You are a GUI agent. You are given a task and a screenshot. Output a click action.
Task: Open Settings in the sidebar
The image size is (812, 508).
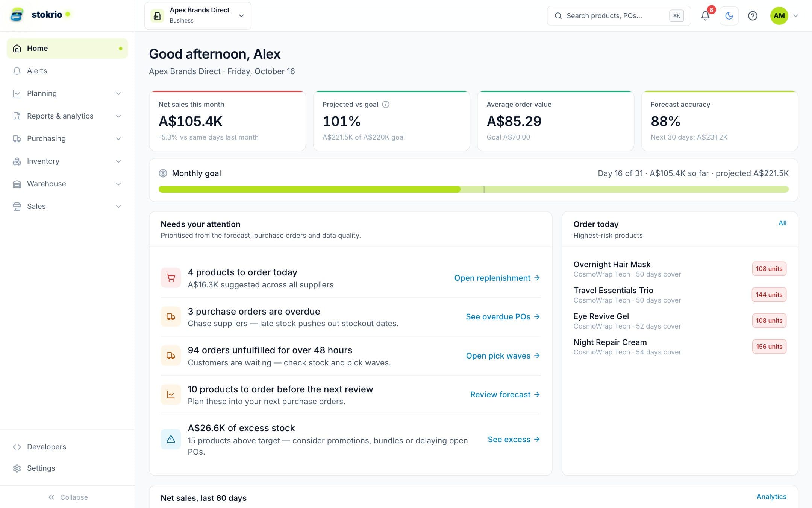[x=67, y=468]
